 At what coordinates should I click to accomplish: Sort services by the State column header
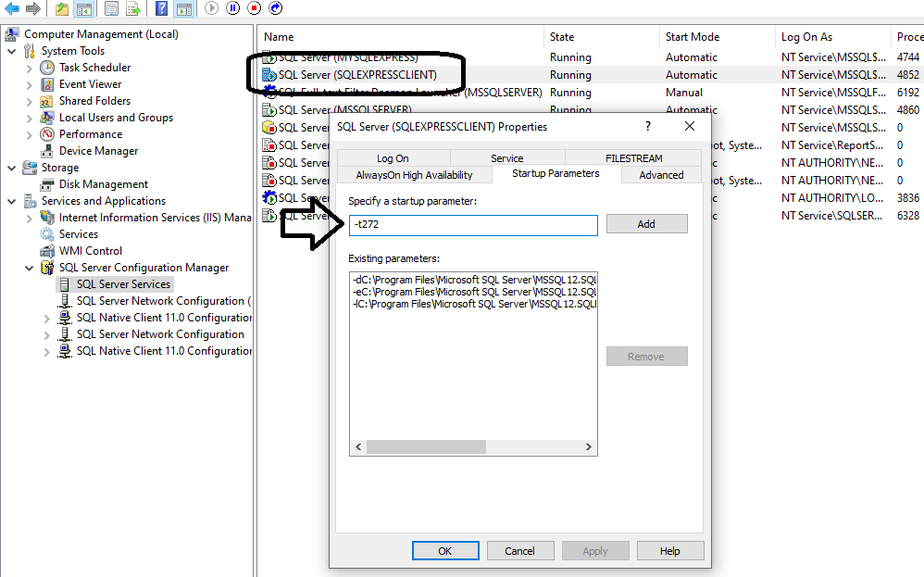coord(601,36)
